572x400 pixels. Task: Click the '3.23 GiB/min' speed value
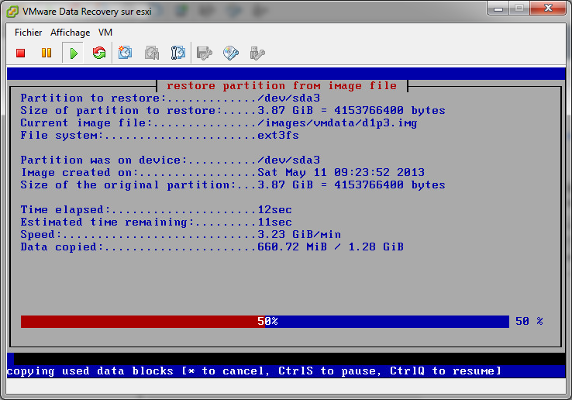(299, 234)
